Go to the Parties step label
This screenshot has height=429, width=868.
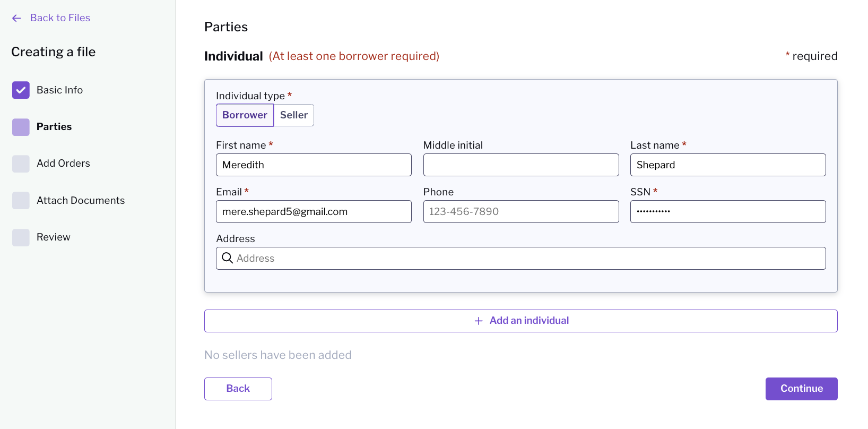click(x=54, y=127)
